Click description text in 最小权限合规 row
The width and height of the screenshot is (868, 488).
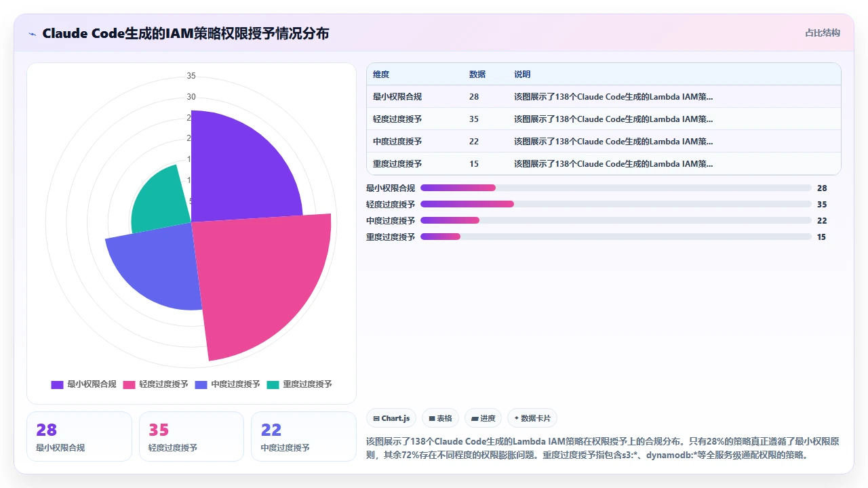tap(613, 97)
